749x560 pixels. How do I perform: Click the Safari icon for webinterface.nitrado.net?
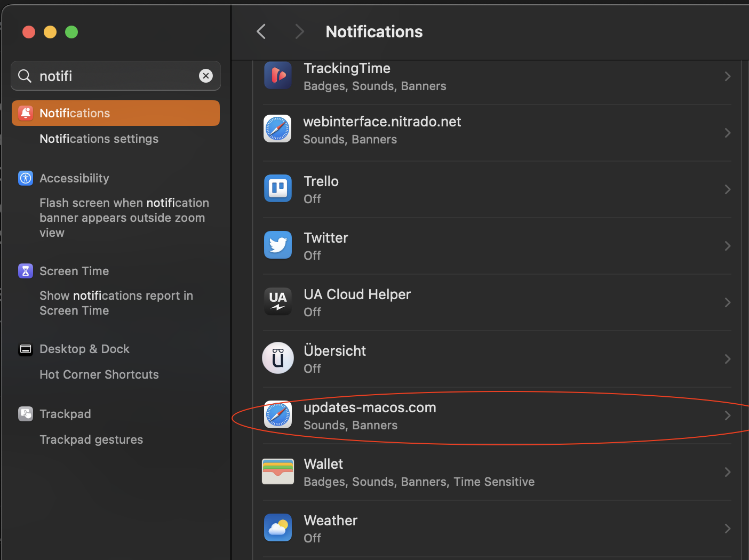coord(278,129)
